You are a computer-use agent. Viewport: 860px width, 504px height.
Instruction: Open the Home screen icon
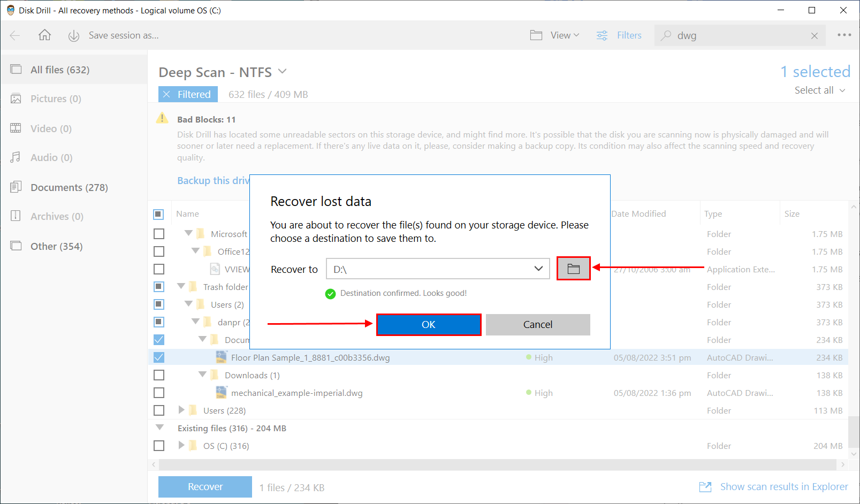pos(45,35)
